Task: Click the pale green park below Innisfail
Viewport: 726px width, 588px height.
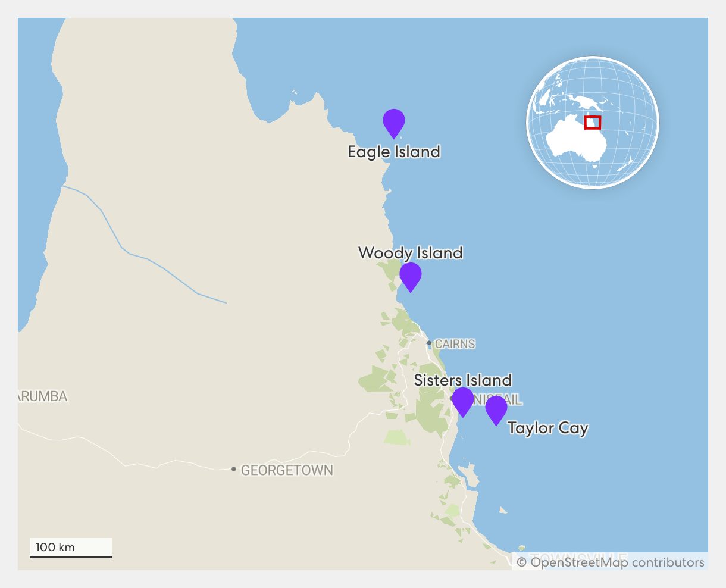Action: click(x=397, y=438)
